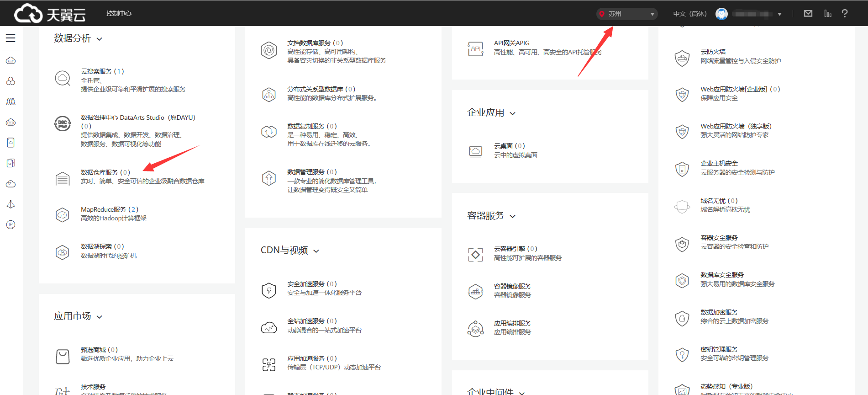Click the 甄选商城 shopping bag icon
Screen dimensions: 868x395
[63, 357]
